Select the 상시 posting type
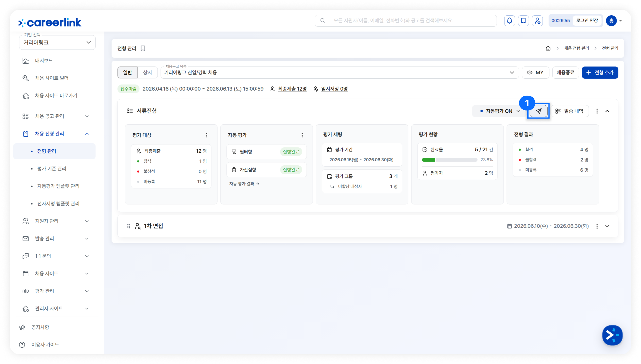Screen dimensions: 641x364 point(147,73)
